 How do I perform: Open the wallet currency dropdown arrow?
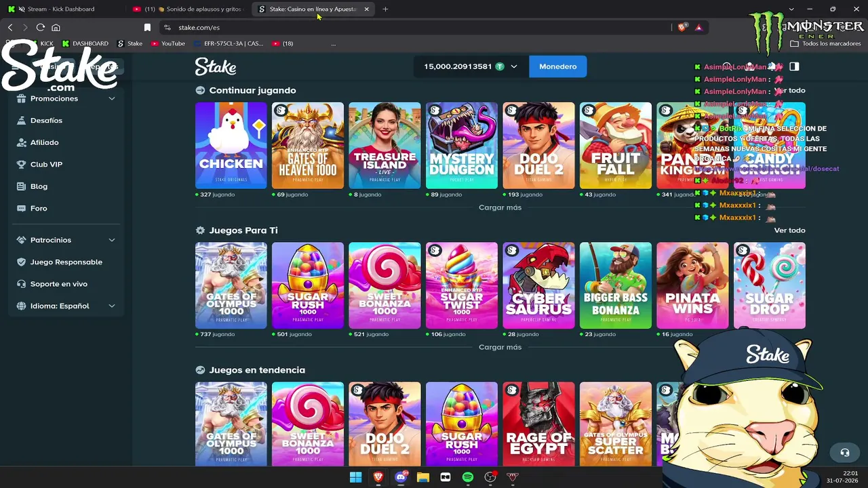click(514, 66)
